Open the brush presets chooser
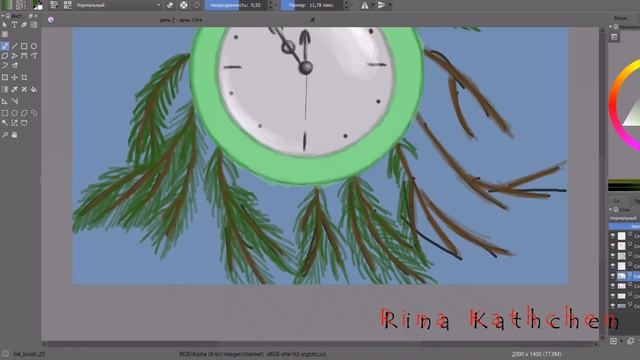The height and width of the screenshot is (360, 640). click(x=67, y=5)
